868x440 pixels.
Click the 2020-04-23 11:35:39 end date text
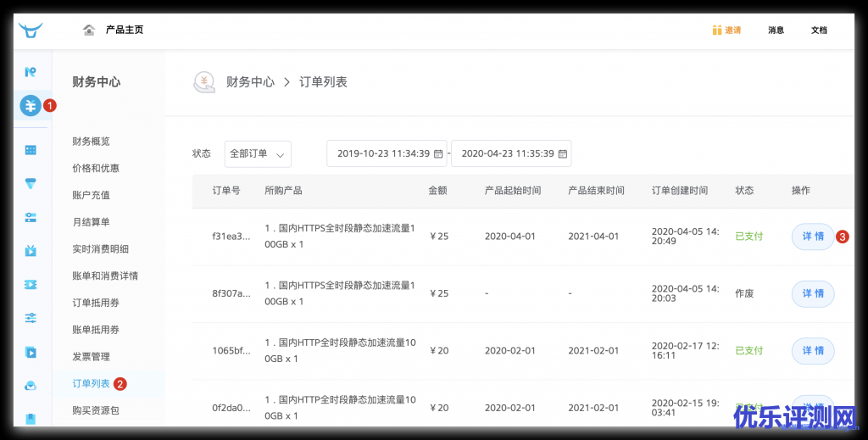(508, 153)
